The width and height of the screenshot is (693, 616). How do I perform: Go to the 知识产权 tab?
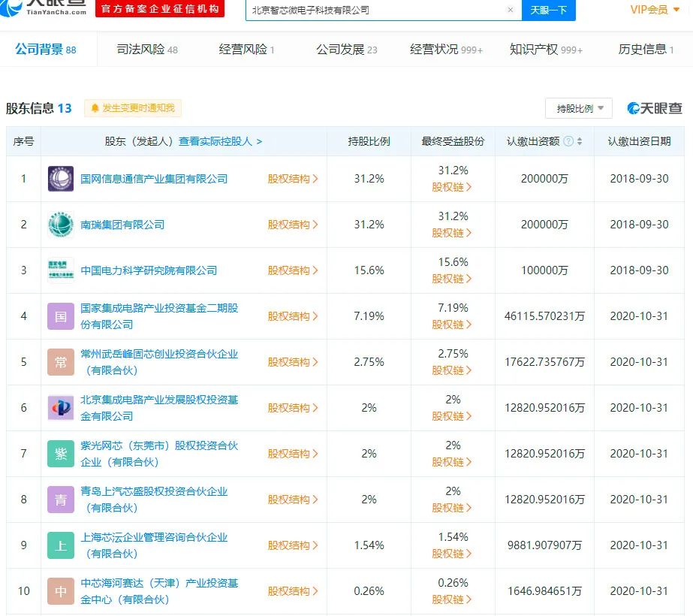(546, 49)
